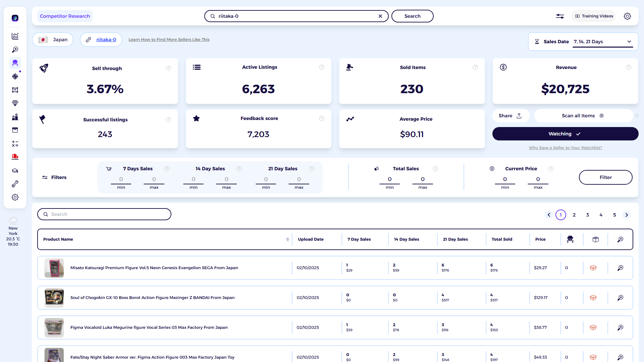The image size is (644, 362).
Task: Open the top-right settings gear icon
Action: click(627, 16)
